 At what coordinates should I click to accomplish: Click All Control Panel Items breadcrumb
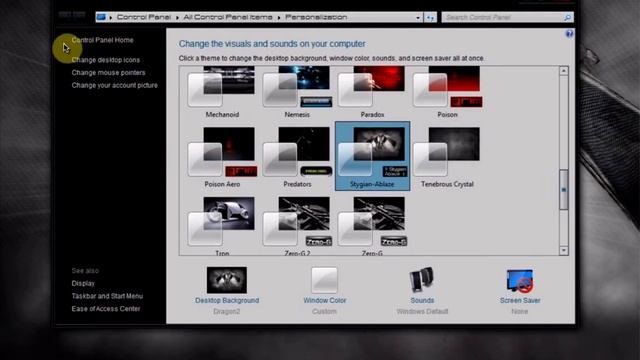click(x=228, y=17)
